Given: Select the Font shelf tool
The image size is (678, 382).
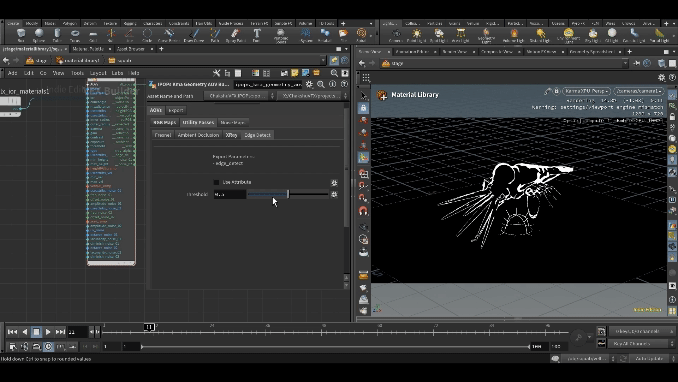Looking at the screenshot, I should pos(256,35).
